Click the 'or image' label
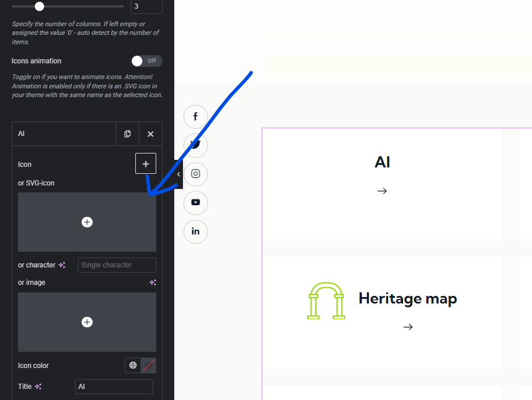 (31, 283)
